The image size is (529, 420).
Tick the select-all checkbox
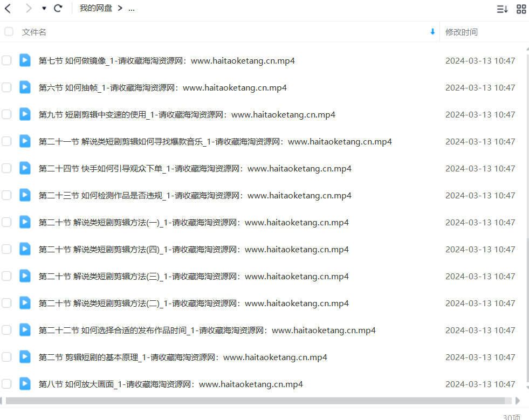tap(9, 32)
